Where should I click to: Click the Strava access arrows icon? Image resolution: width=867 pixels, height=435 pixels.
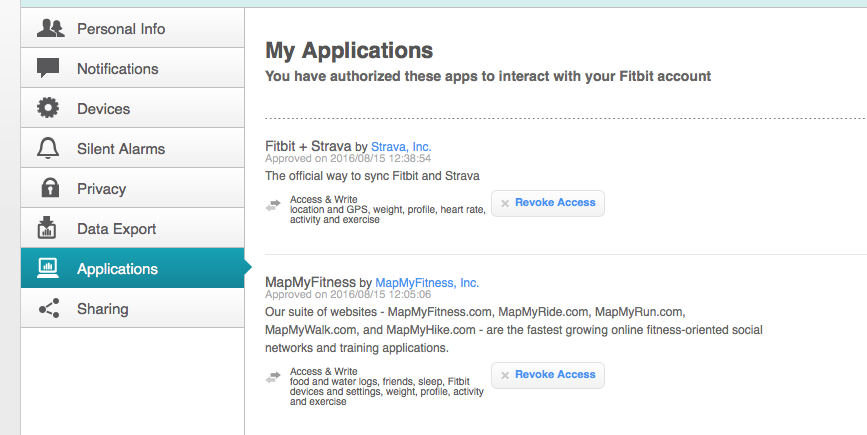click(273, 205)
